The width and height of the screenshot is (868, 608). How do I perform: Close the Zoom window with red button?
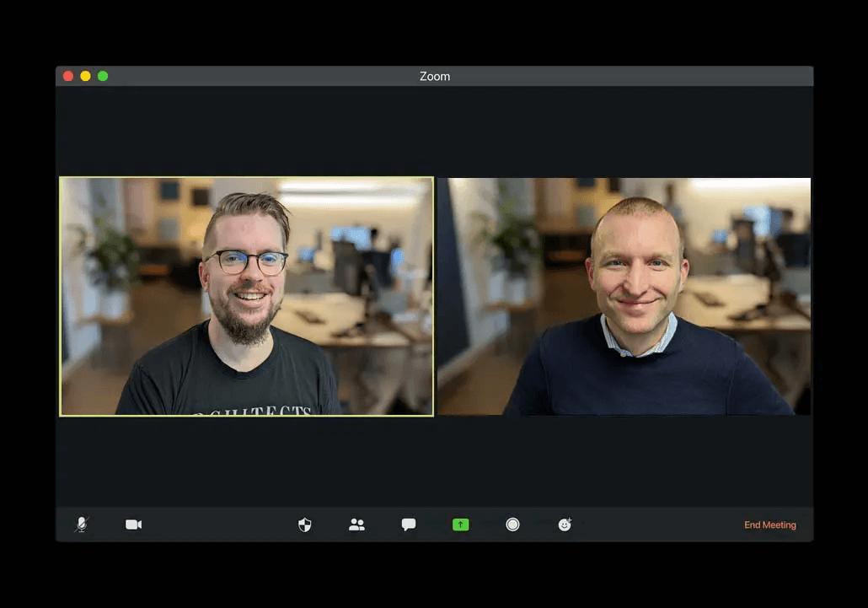pos(68,76)
